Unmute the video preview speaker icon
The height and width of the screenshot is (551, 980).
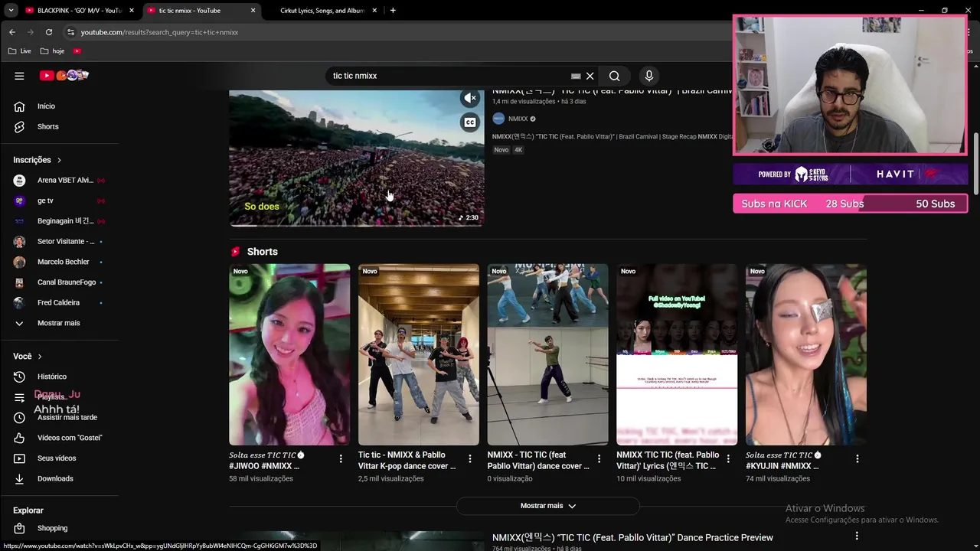[x=470, y=98]
